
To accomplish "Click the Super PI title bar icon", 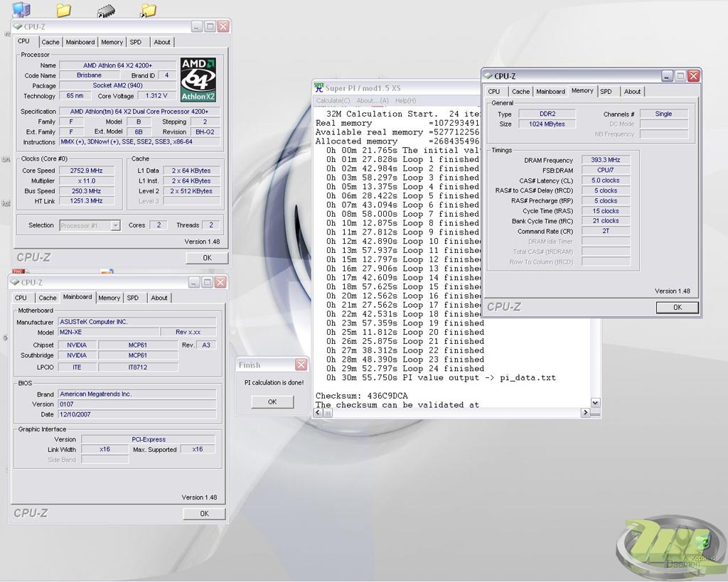I will (319, 87).
